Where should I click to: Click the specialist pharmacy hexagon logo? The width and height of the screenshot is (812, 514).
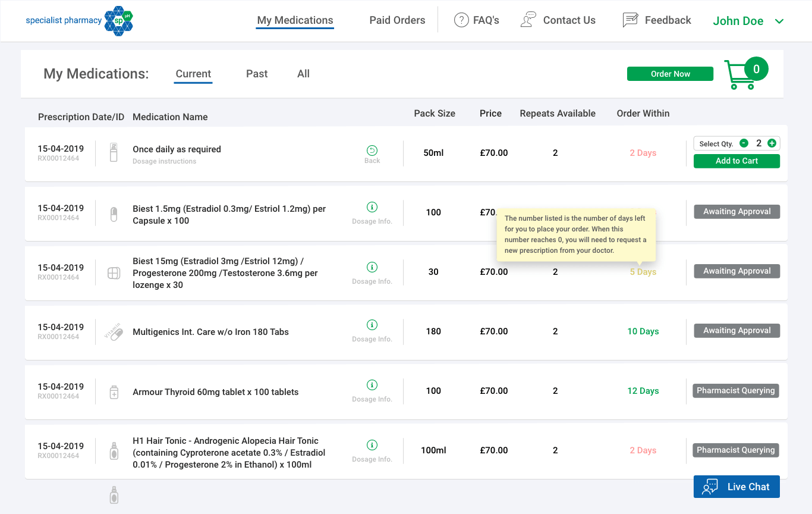(x=119, y=21)
